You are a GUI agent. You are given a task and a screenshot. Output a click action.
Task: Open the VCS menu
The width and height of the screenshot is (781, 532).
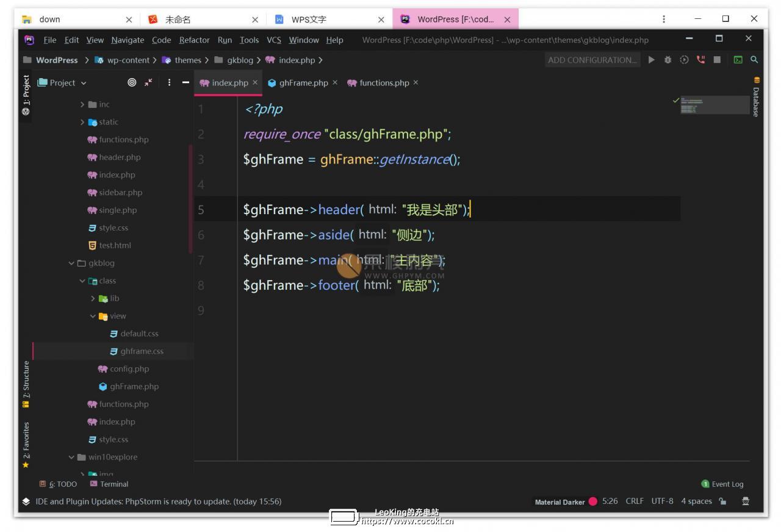[x=274, y=40]
